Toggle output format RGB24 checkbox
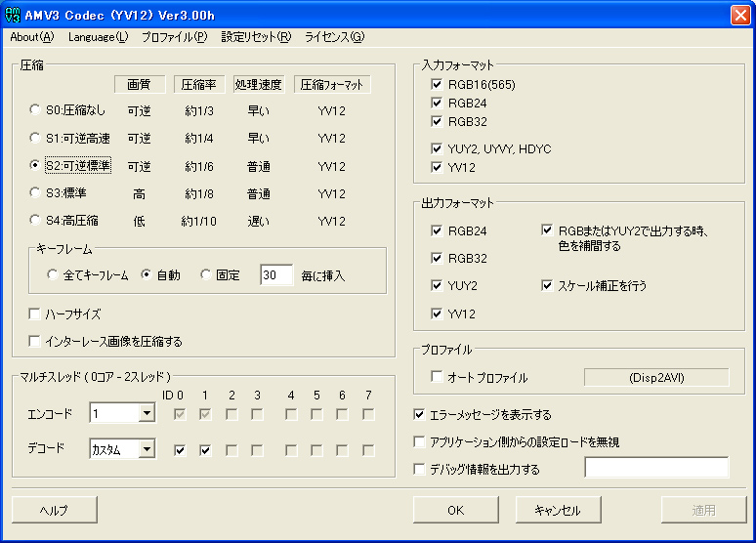This screenshot has width=756, height=543. coord(437,230)
